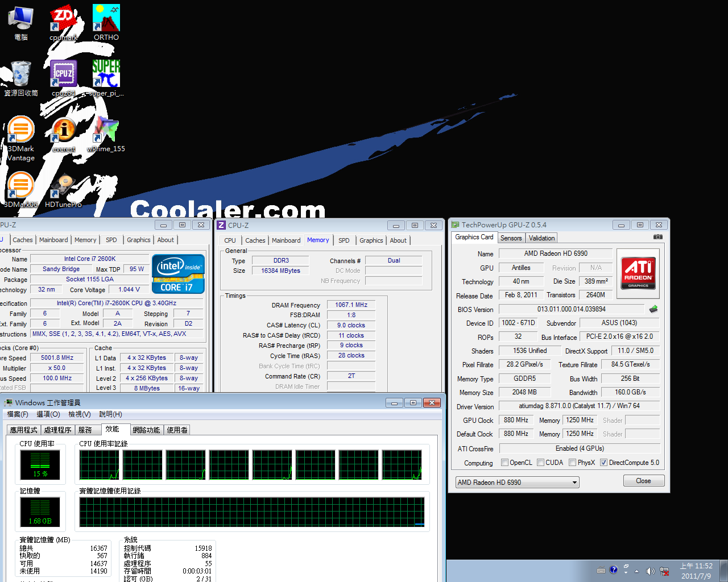Select the Graphics Card tab in GPU-Z

[x=474, y=238]
